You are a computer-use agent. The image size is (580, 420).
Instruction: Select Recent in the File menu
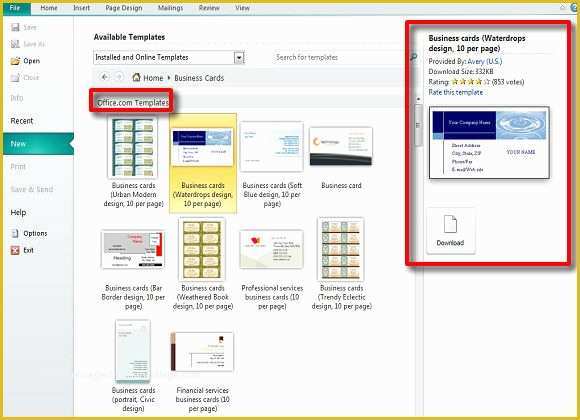pos(22,121)
